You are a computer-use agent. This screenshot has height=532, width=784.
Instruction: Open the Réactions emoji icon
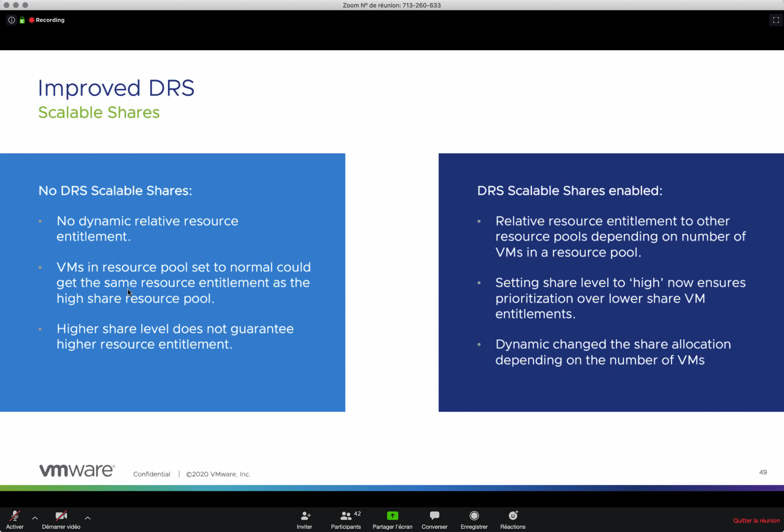[513, 516]
